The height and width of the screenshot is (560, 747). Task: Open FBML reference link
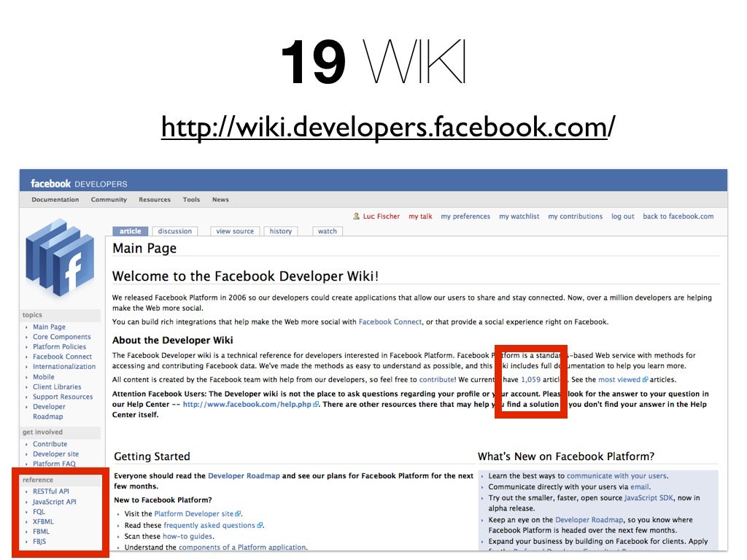(x=41, y=532)
